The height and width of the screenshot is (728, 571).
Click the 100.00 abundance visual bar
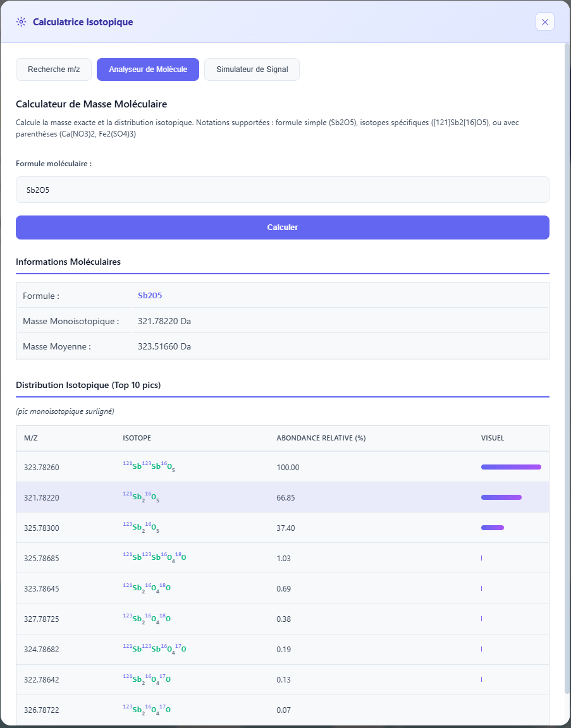point(511,467)
